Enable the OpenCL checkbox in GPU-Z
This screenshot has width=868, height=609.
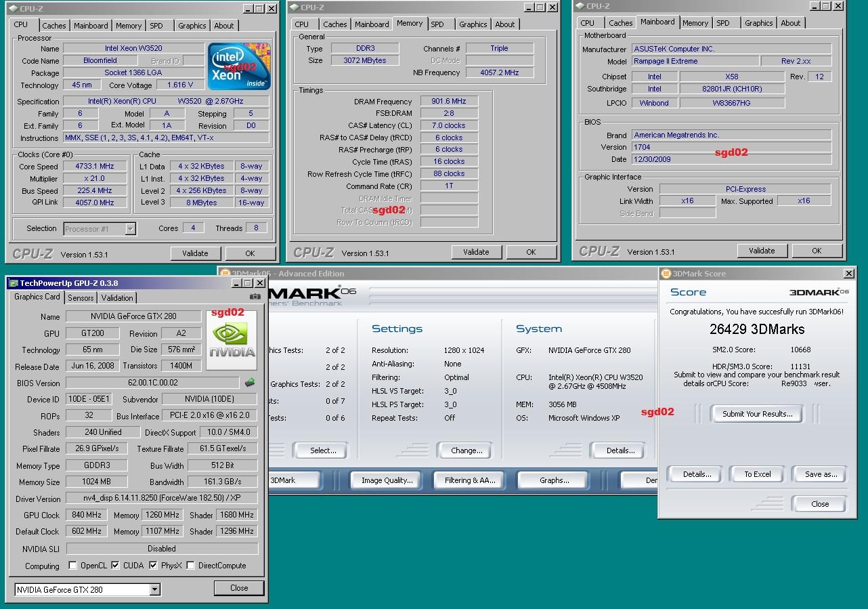click(x=73, y=566)
